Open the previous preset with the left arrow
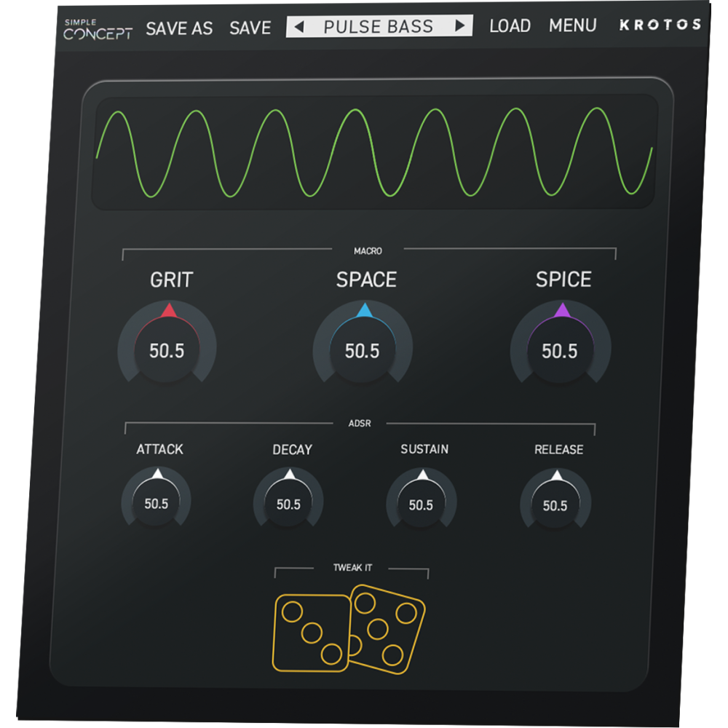 point(300,25)
